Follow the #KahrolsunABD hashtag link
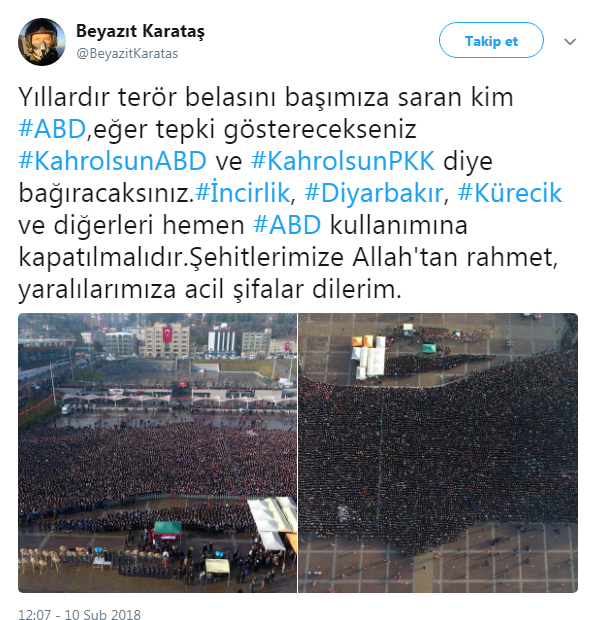Screen dimensions: 599x620 (x=113, y=161)
